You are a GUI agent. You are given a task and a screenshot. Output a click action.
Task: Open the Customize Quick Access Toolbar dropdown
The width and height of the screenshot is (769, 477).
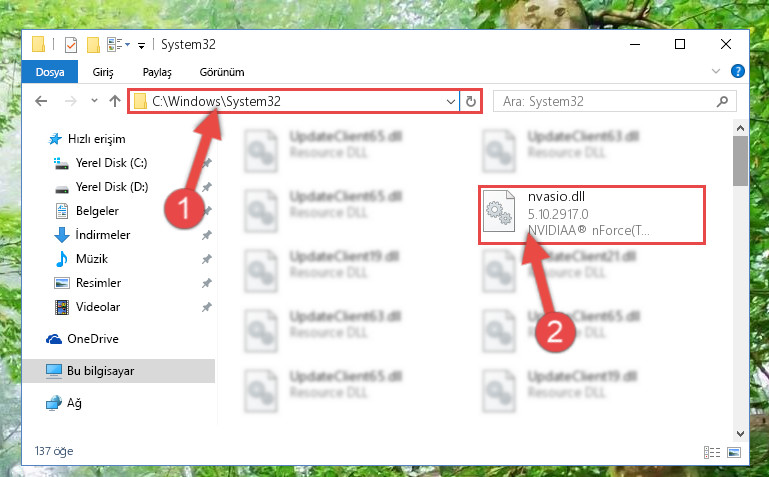click(141, 46)
